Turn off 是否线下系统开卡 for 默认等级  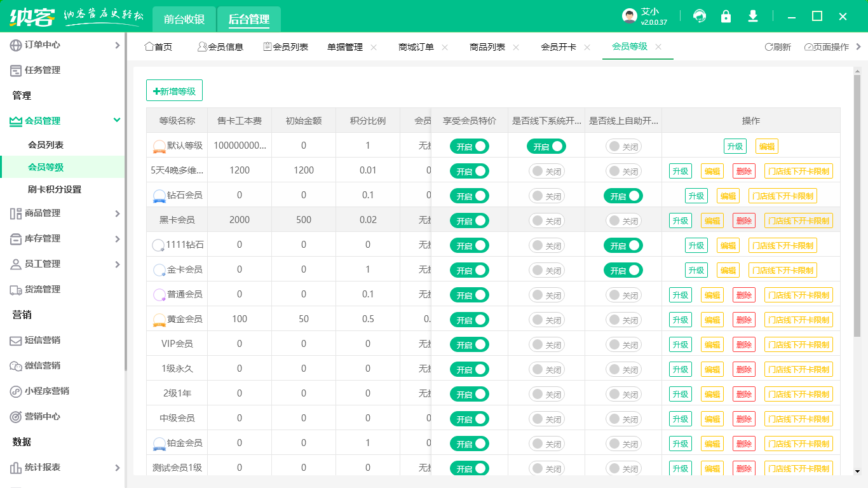546,146
